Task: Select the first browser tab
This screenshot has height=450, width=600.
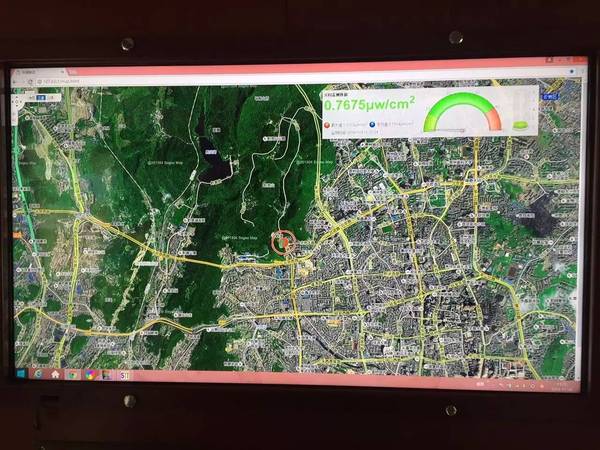Action: tap(39, 72)
